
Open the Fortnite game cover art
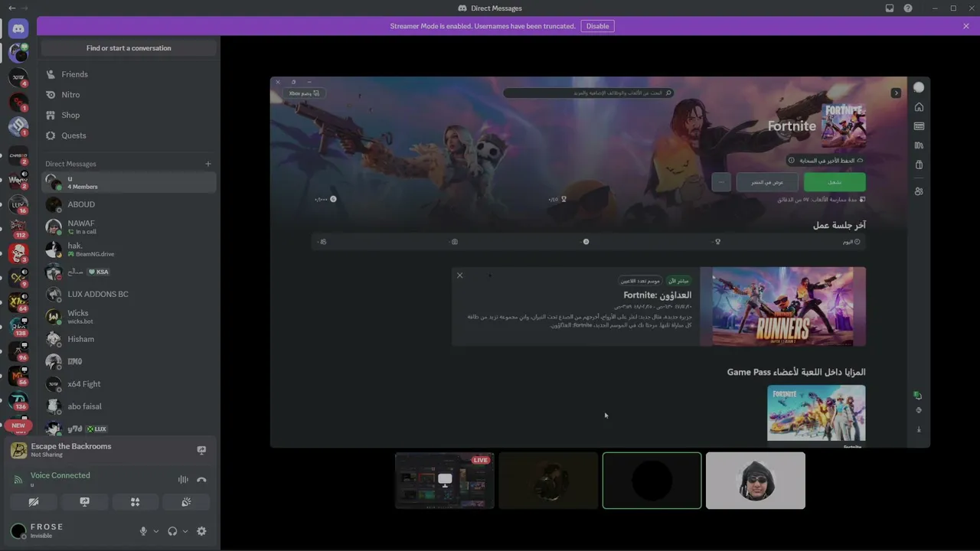coord(844,126)
